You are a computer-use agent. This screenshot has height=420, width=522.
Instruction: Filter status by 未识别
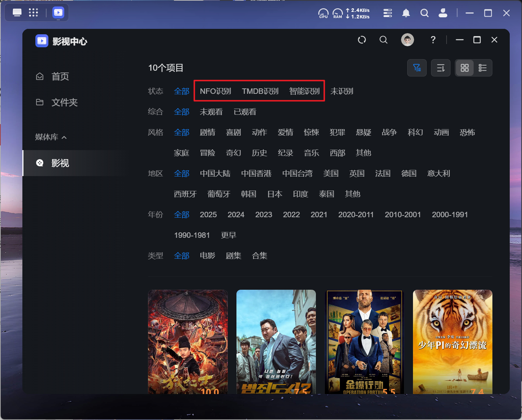[x=342, y=91]
